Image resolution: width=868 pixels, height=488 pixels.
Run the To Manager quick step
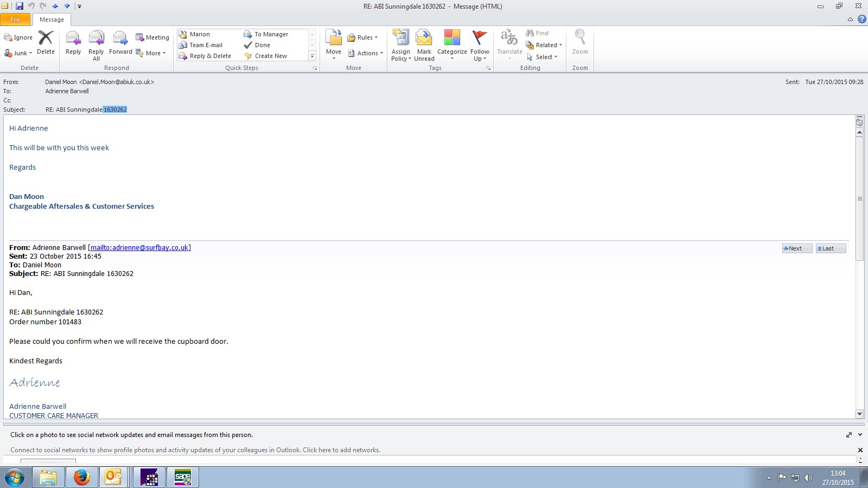266,34
